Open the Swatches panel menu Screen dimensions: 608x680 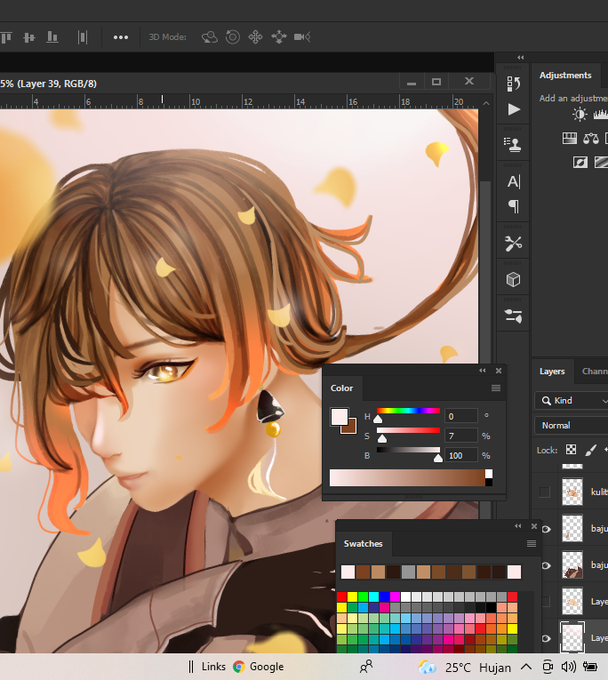tap(531, 544)
